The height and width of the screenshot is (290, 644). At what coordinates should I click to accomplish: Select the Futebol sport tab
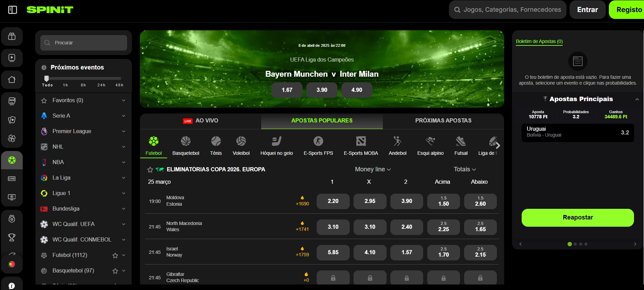154,146
